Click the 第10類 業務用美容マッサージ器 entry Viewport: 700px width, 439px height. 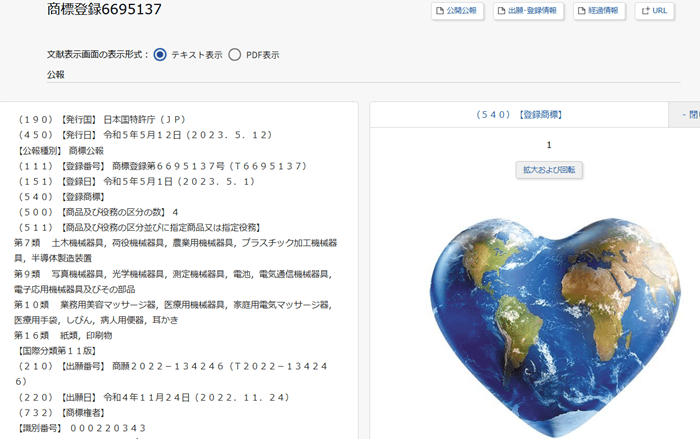pos(173,312)
